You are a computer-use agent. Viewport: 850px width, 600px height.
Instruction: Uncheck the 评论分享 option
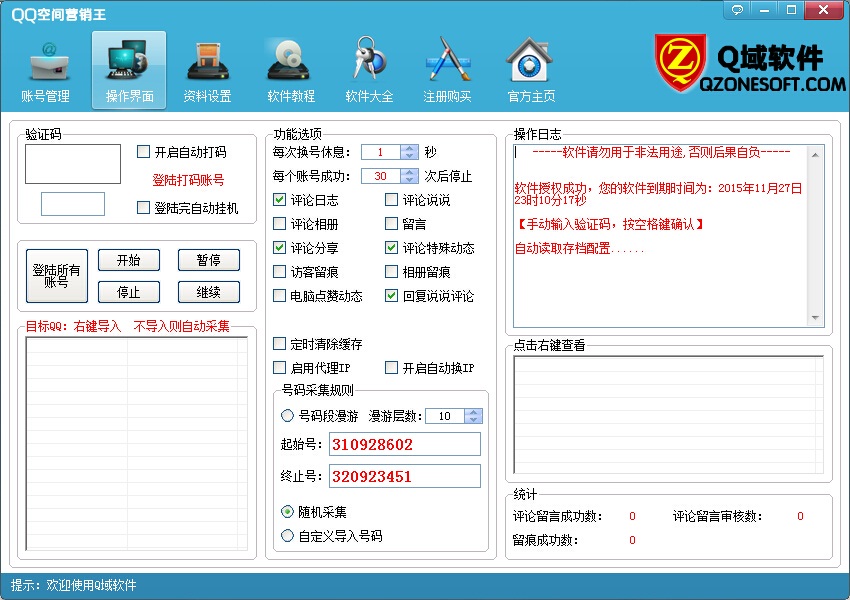click(279, 248)
